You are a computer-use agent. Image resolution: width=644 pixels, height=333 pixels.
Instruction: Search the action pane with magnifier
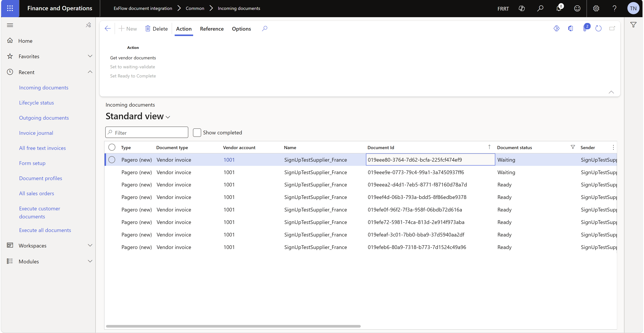tap(264, 29)
